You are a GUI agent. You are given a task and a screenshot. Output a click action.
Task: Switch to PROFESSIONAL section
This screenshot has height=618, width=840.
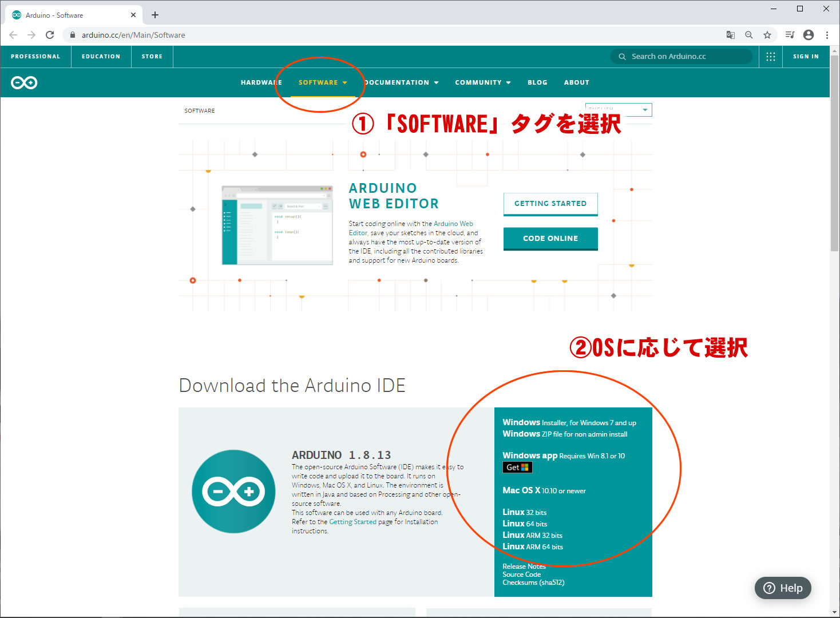(35, 57)
